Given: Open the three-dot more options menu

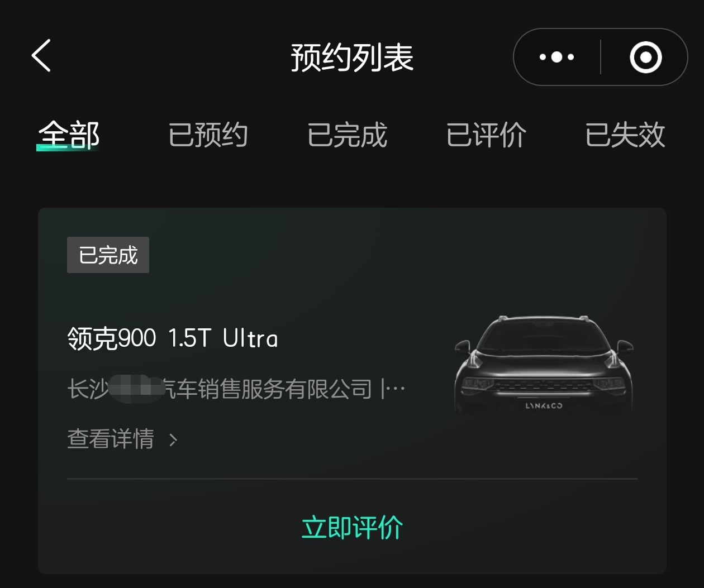Looking at the screenshot, I should coord(556,57).
